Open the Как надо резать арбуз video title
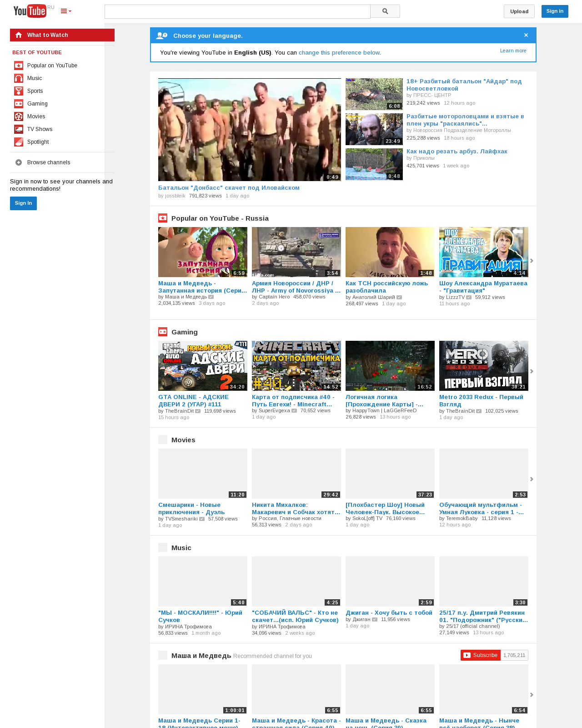582x728 pixels. coord(457,152)
